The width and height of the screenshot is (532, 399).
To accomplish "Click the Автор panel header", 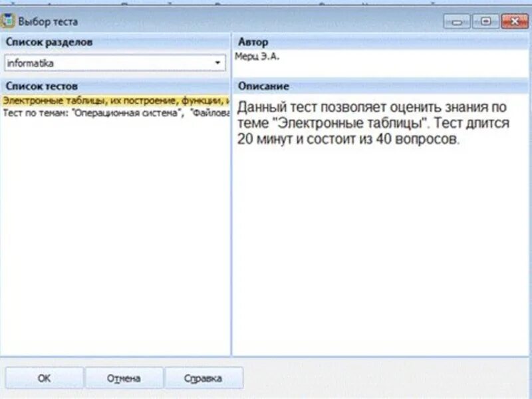I will tap(253, 42).
